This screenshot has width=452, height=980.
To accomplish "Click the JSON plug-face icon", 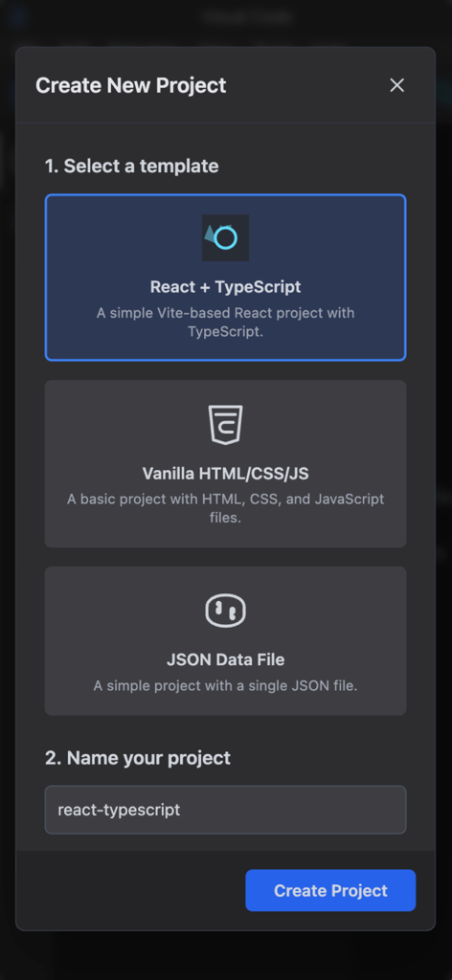I will click(x=226, y=611).
